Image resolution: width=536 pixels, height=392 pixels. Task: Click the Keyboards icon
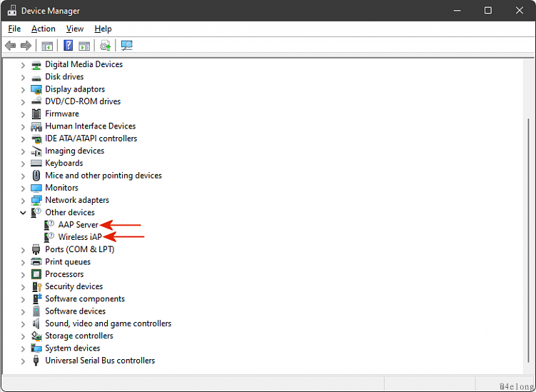[36, 164]
